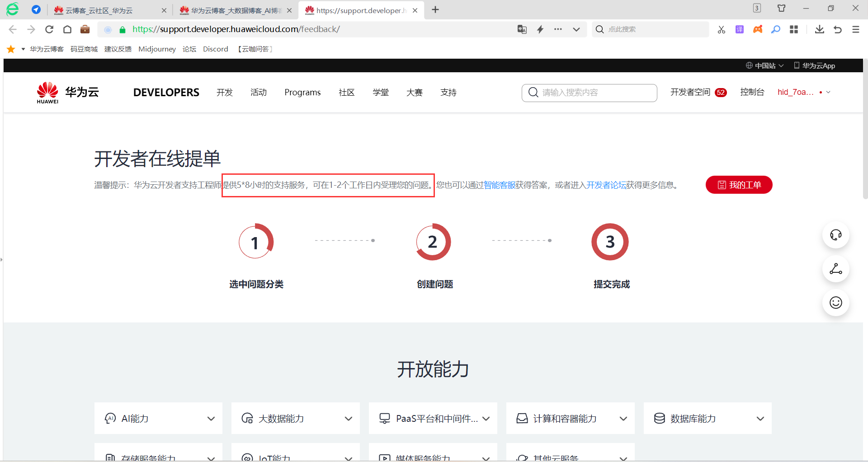This screenshot has width=868, height=462.
Task: Open the Midjourney bookmark
Action: click(x=157, y=49)
